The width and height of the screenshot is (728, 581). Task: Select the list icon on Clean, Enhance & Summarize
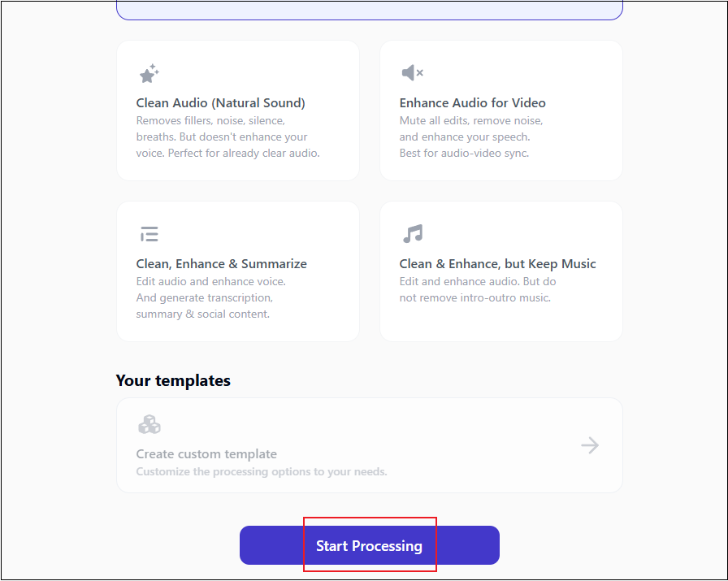tap(149, 233)
